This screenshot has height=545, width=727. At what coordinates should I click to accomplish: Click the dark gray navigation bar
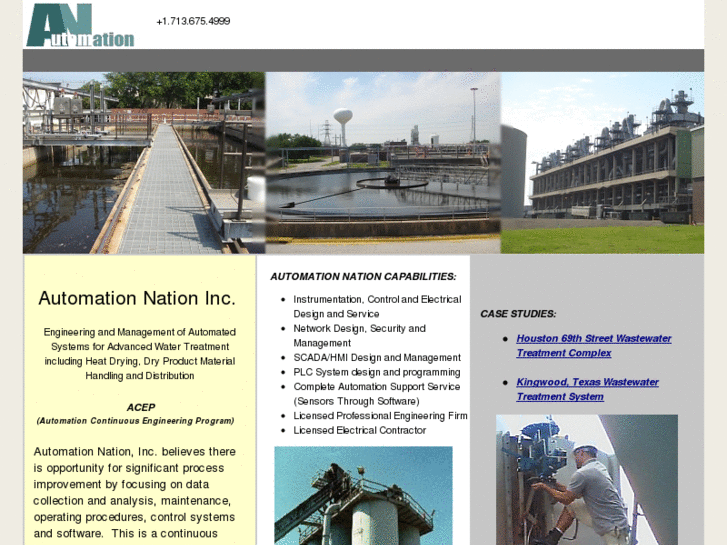(364, 60)
